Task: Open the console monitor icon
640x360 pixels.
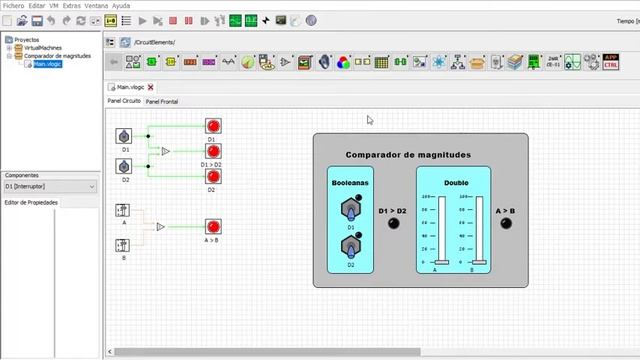Action: pos(281,20)
